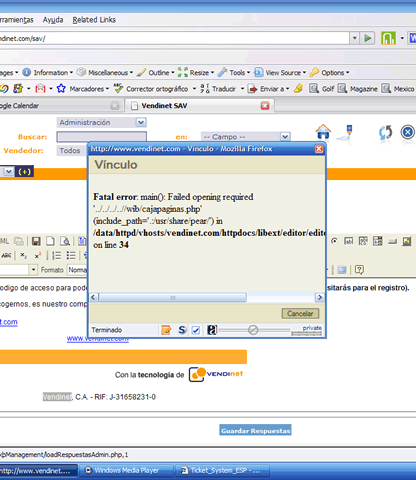This screenshot has width=416, height=480.
Task: Click the green Go arrow beside the address bar
Action: pos(368,38)
